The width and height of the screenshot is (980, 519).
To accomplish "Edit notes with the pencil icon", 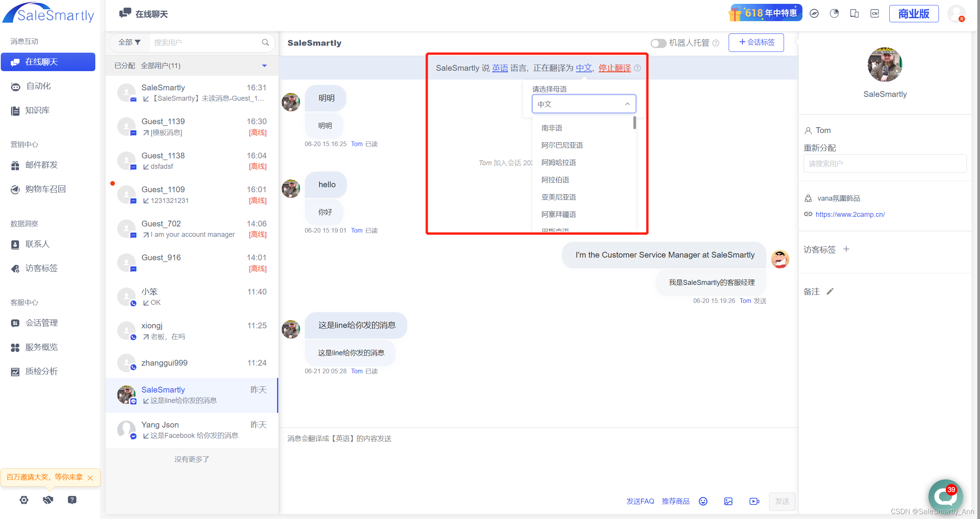I will (830, 291).
